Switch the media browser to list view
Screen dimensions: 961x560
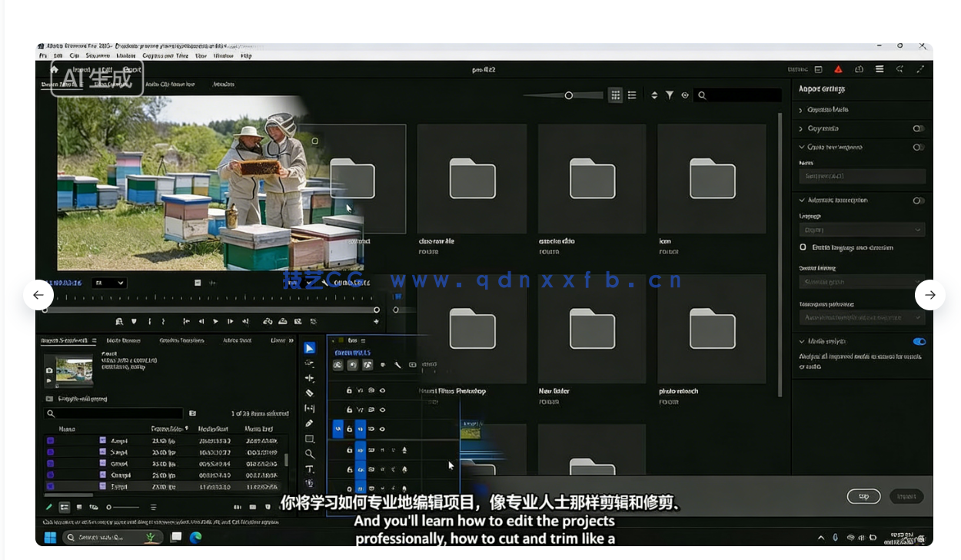point(632,95)
